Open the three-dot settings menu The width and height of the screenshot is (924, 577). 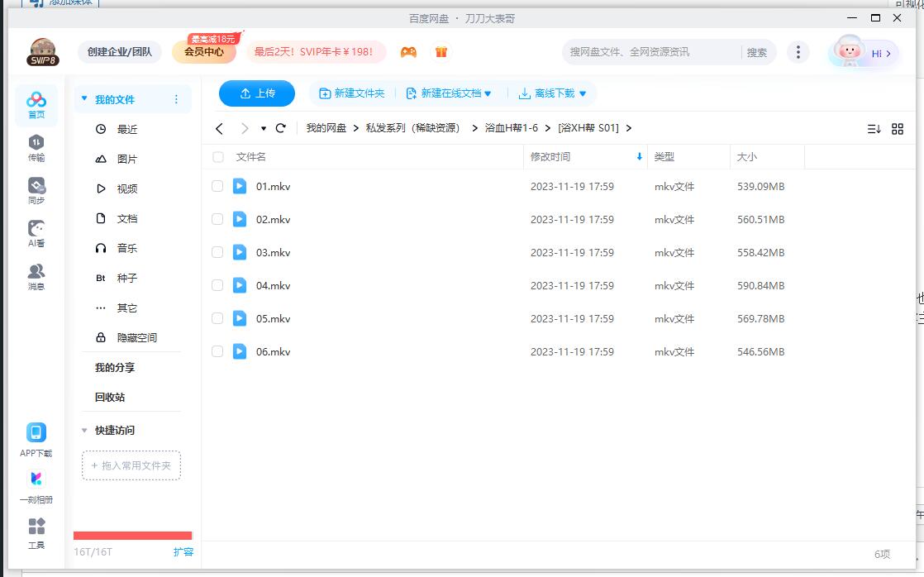798,51
